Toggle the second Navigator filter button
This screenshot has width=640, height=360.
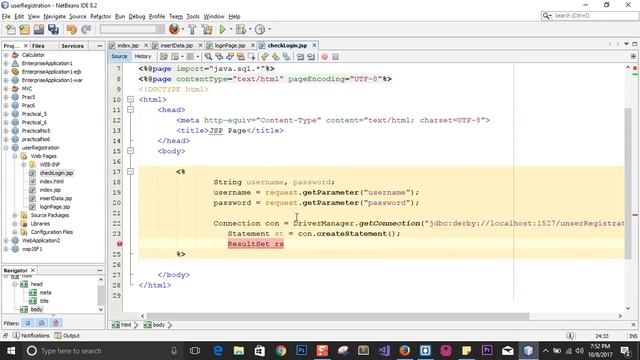[42, 323]
